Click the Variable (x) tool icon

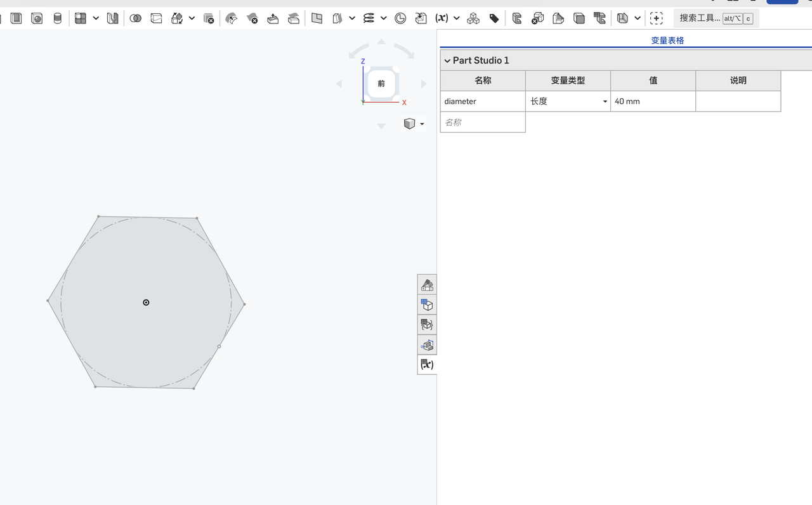click(442, 18)
